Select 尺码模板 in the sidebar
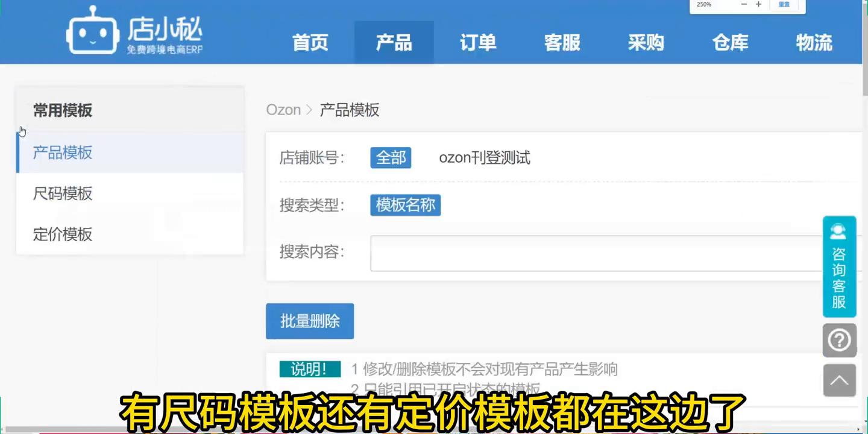Image resolution: width=868 pixels, height=434 pixels. (x=62, y=193)
